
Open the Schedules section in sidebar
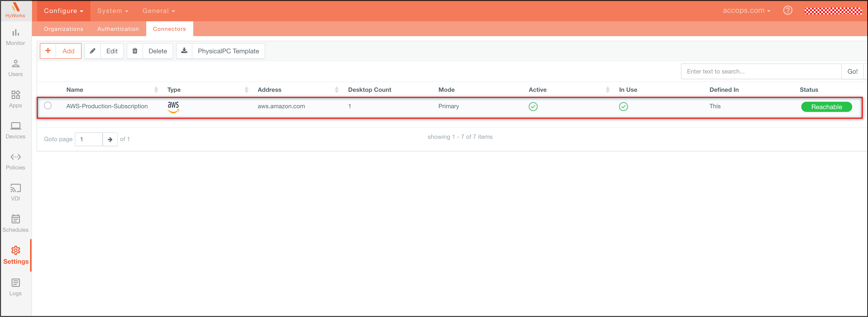pyautogui.click(x=16, y=223)
